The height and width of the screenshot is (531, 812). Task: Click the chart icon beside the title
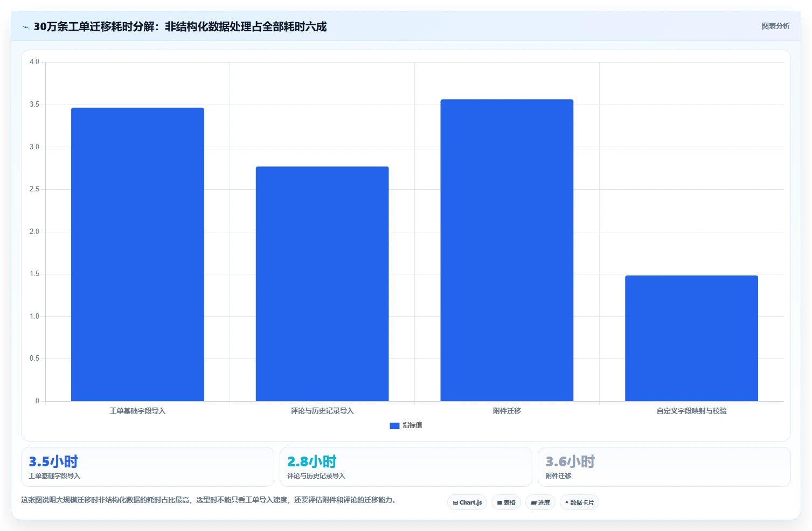point(25,27)
